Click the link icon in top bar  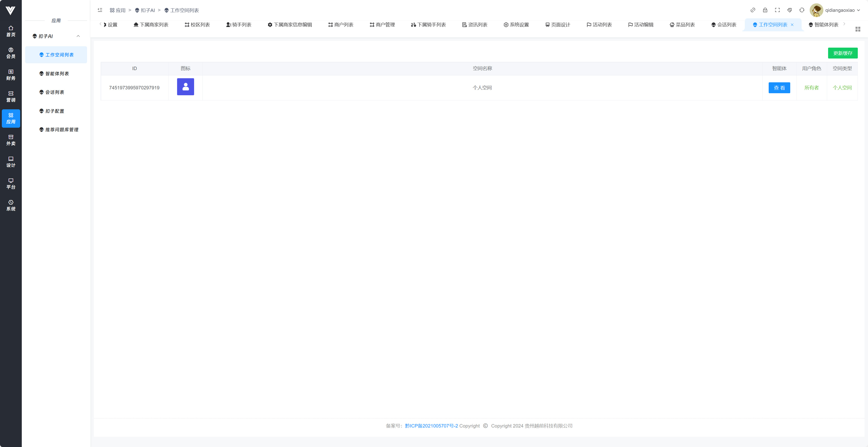click(753, 10)
